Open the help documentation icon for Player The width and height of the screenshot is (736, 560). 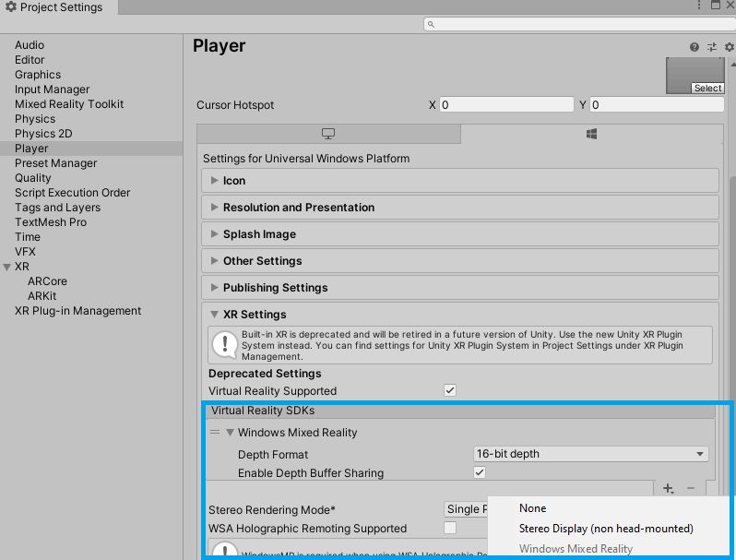pyautogui.click(x=694, y=47)
